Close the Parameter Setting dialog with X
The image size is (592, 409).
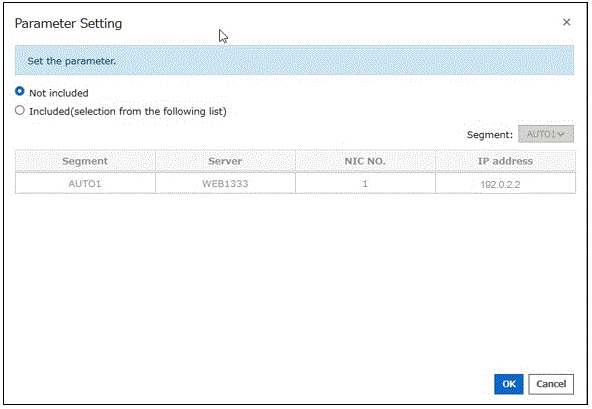coord(566,22)
